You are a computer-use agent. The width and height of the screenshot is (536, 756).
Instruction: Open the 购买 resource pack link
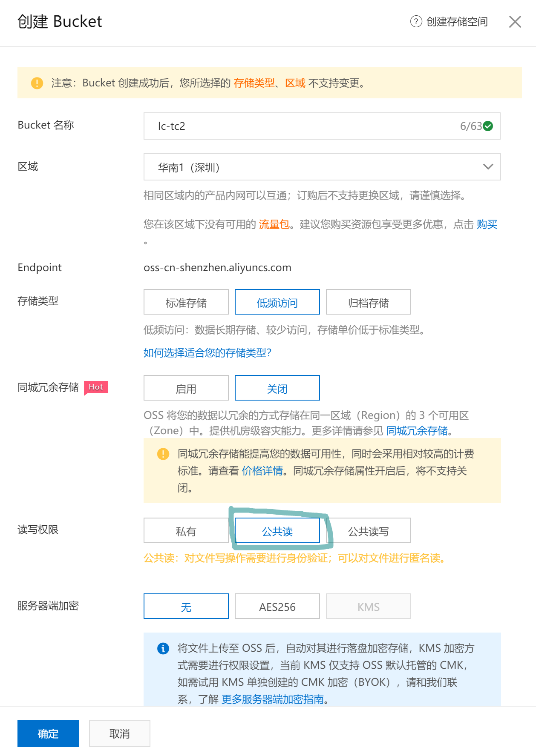click(487, 224)
